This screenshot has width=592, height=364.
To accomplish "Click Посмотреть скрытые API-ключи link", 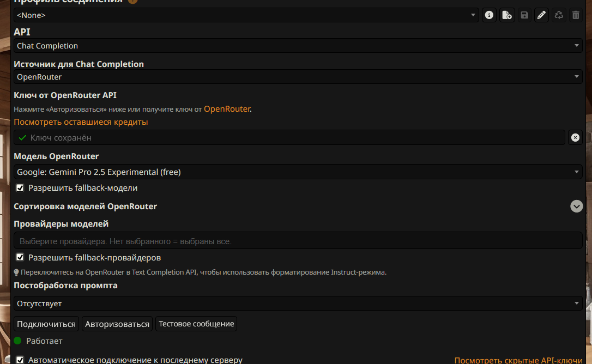I will [518, 360].
